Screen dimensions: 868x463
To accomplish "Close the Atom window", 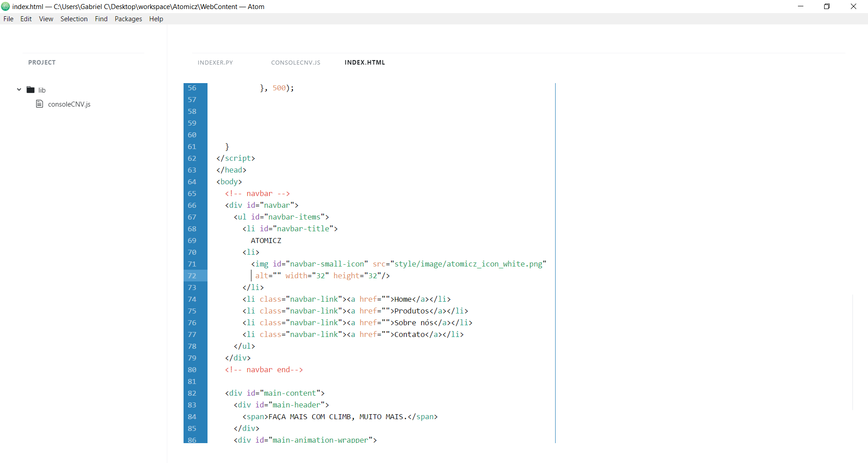I will 854,6.
